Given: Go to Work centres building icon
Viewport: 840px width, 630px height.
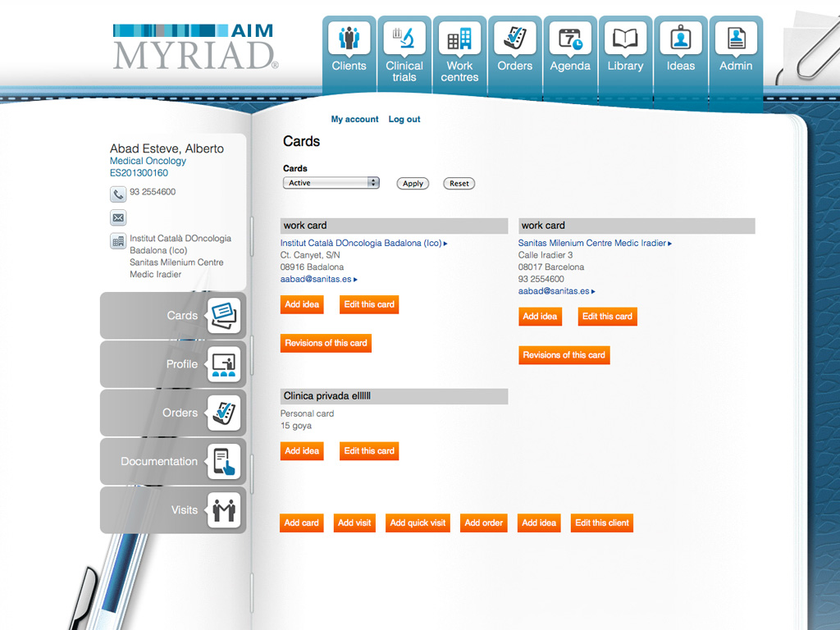Looking at the screenshot, I should pyautogui.click(x=459, y=39).
